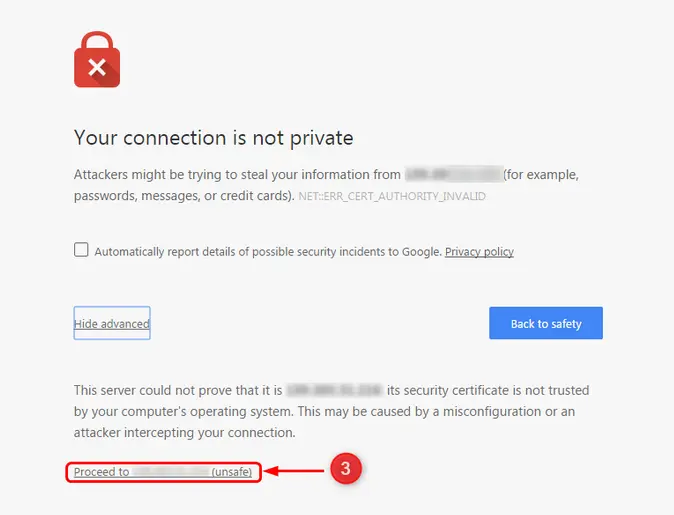Open the Privacy policy link
The height and width of the screenshot is (515, 674).
[479, 252]
